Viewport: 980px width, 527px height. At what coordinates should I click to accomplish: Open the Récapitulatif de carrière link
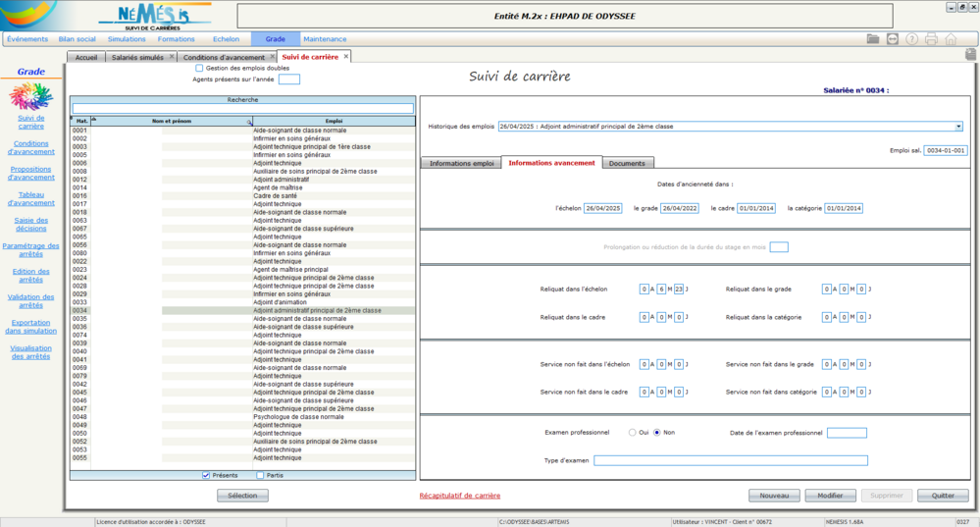pos(459,496)
